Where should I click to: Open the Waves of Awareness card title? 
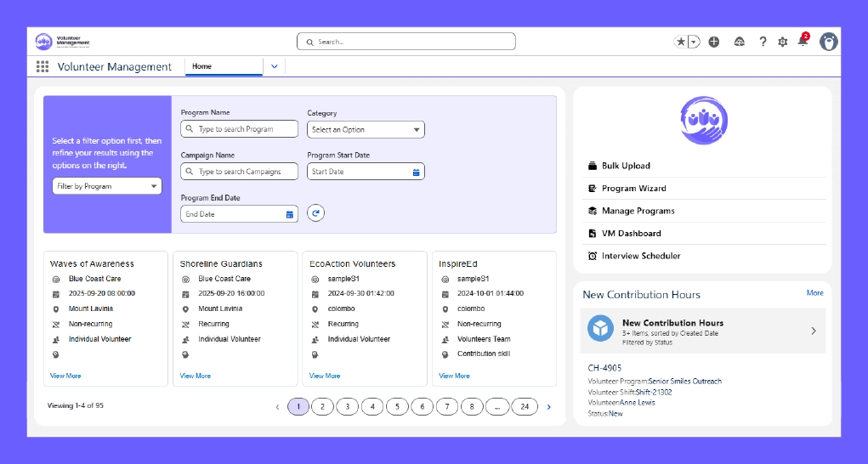(x=92, y=263)
